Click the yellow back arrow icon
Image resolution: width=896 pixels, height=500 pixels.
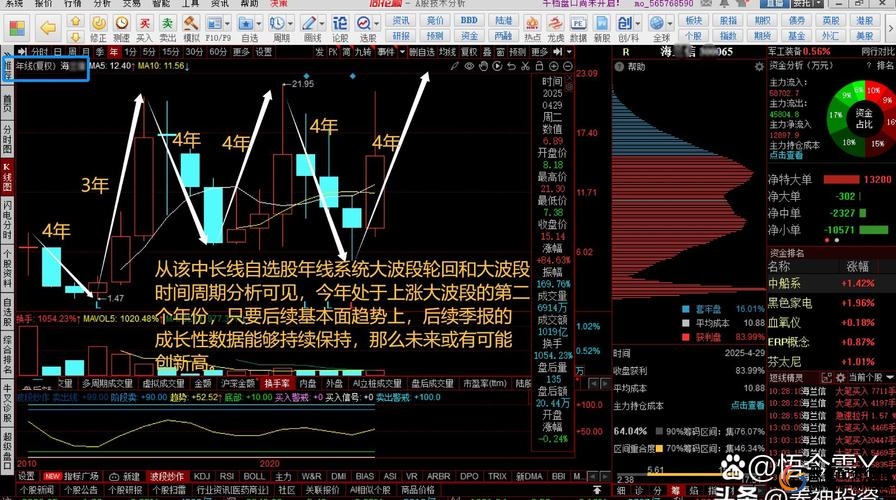48,27
